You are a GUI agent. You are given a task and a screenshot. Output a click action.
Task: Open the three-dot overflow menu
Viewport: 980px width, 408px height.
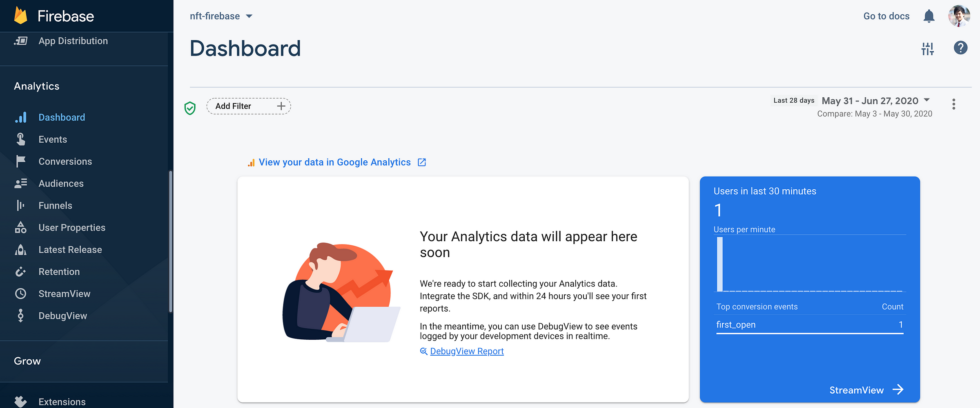(954, 104)
